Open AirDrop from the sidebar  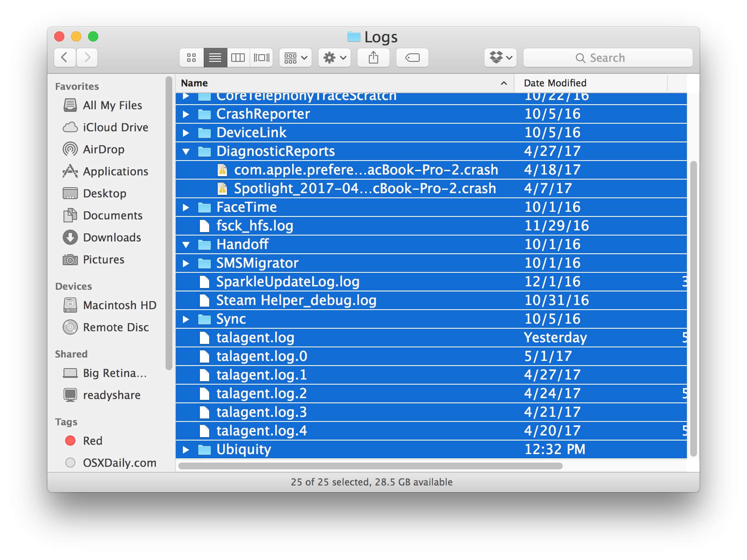click(x=104, y=149)
